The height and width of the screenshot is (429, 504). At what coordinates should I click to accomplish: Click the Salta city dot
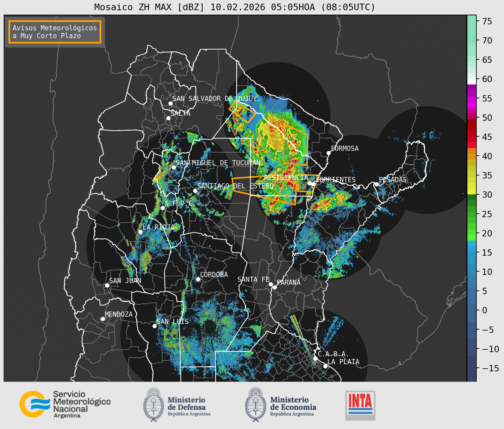coord(168,118)
